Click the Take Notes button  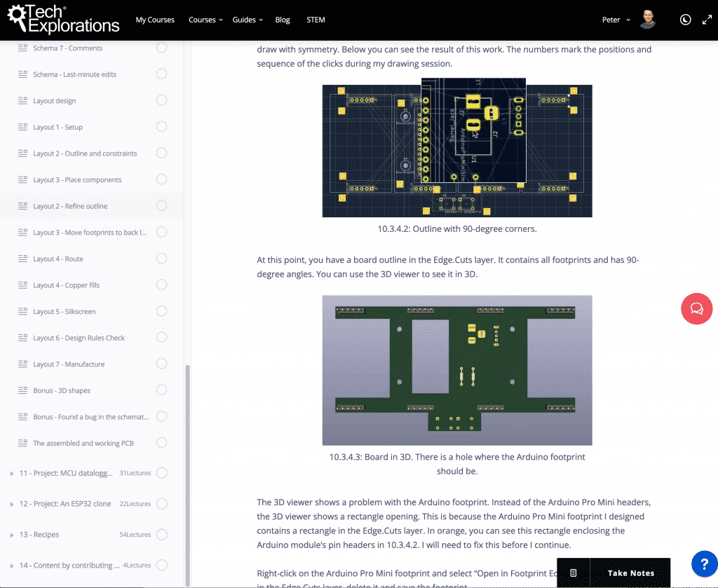630,573
